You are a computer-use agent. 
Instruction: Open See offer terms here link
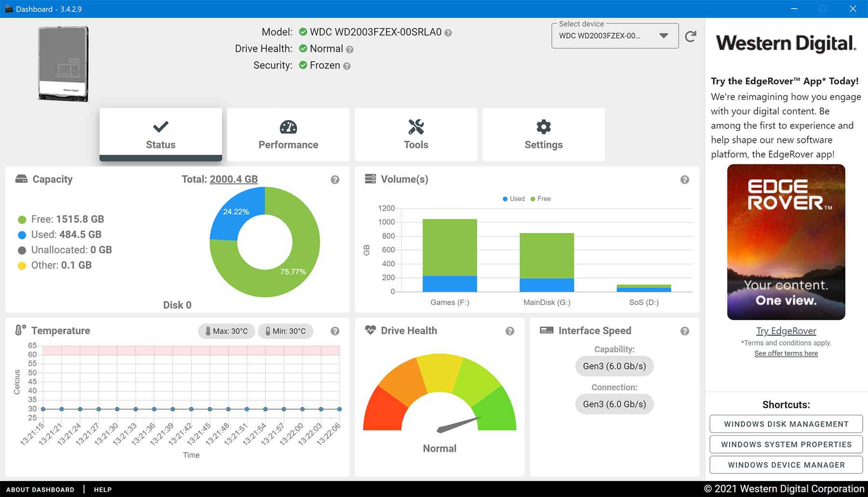tap(786, 354)
